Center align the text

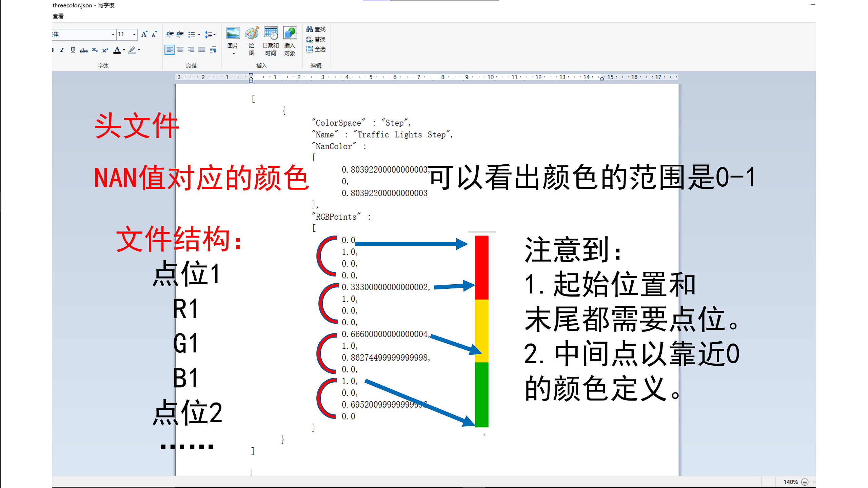coord(180,50)
